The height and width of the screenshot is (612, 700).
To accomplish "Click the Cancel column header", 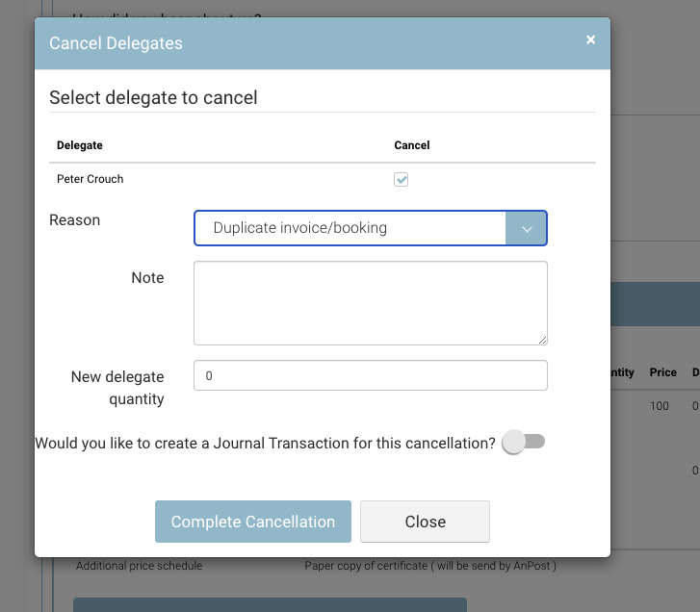I will (411, 145).
